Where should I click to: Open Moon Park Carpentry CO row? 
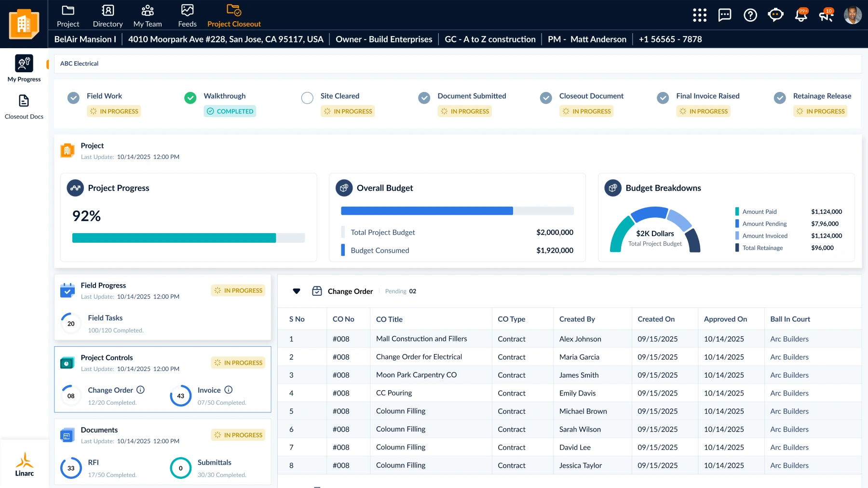coord(570,375)
